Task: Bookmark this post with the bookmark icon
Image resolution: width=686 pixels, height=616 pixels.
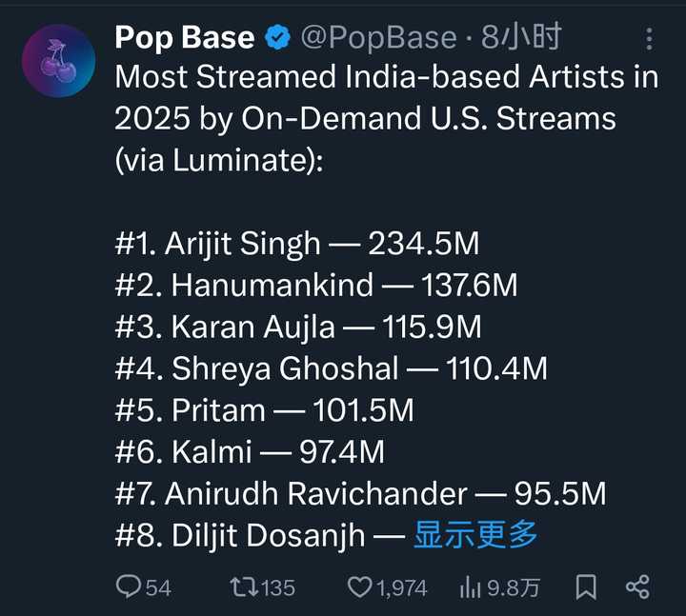Action: coord(586,587)
